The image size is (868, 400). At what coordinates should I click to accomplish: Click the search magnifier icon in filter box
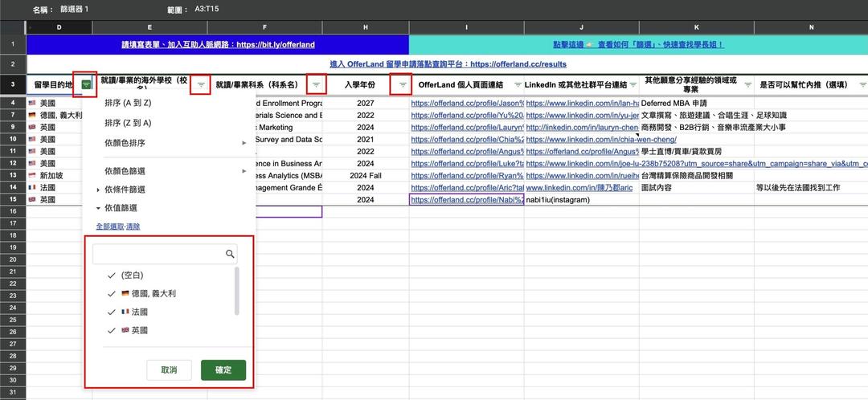pos(230,254)
